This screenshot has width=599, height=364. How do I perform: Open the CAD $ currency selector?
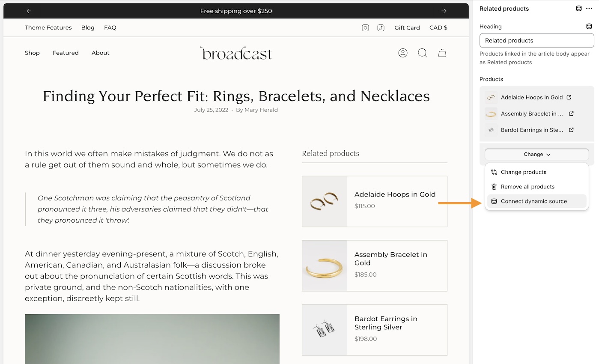(x=438, y=28)
